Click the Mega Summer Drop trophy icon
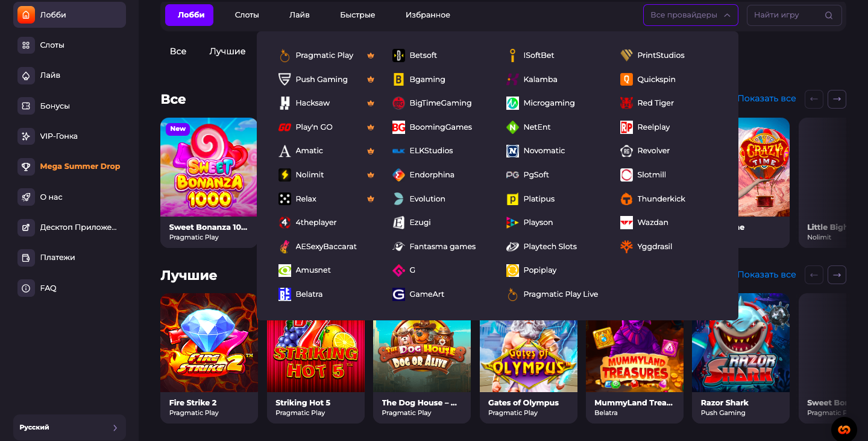The width and height of the screenshot is (868, 441). point(26,167)
